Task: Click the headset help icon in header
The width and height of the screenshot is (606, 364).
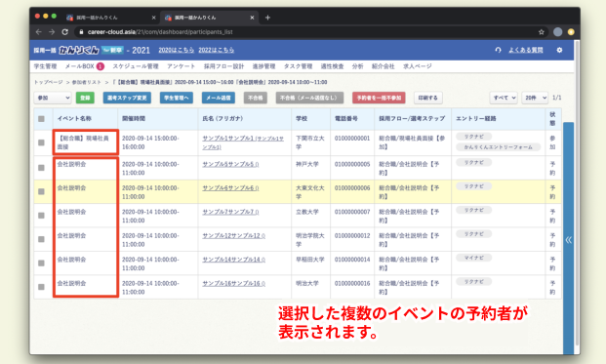Action: (x=499, y=50)
